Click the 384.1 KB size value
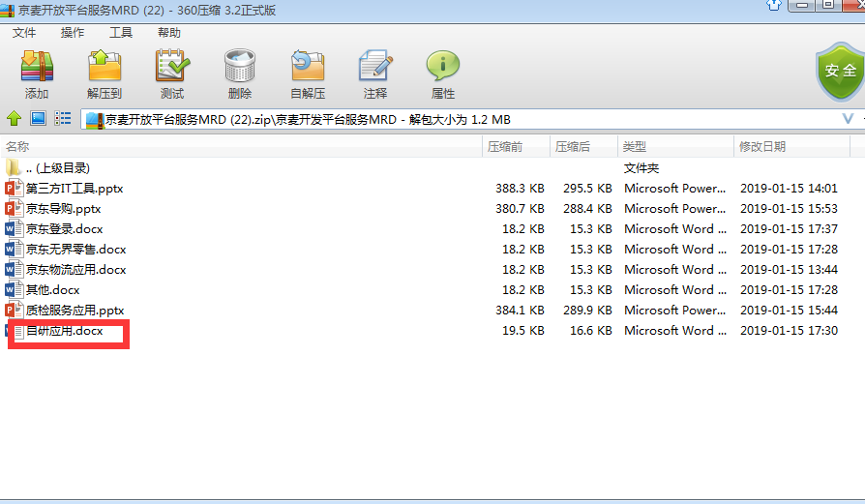The height and width of the screenshot is (504, 865). pos(520,310)
